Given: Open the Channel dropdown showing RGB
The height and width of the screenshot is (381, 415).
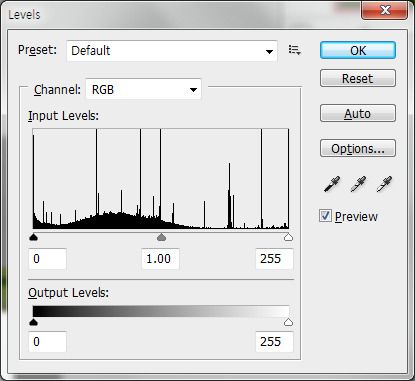Looking at the screenshot, I should pos(143,89).
